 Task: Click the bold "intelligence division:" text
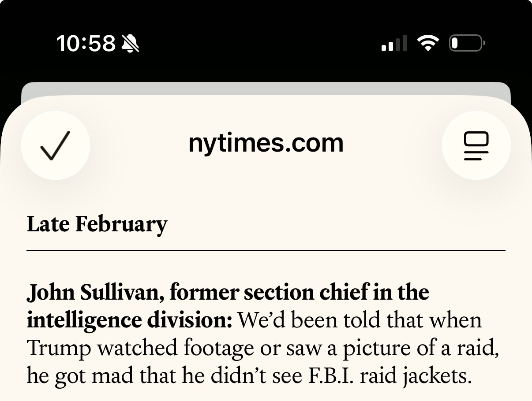(x=129, y=320)
